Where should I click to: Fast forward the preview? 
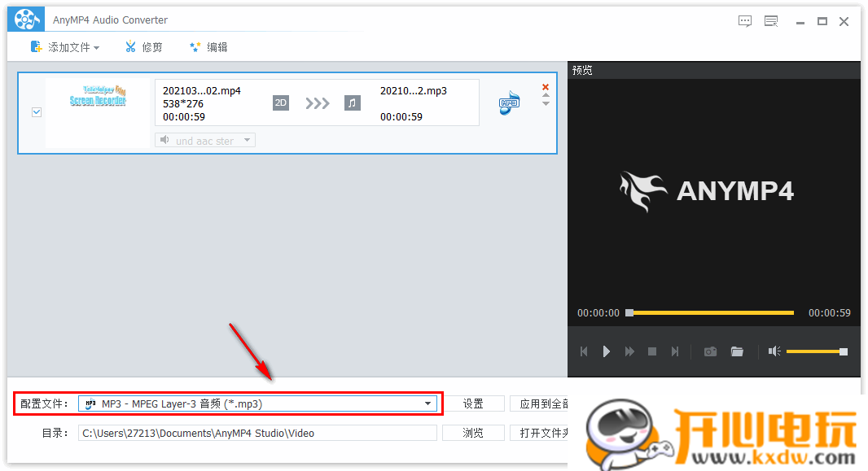629,351
